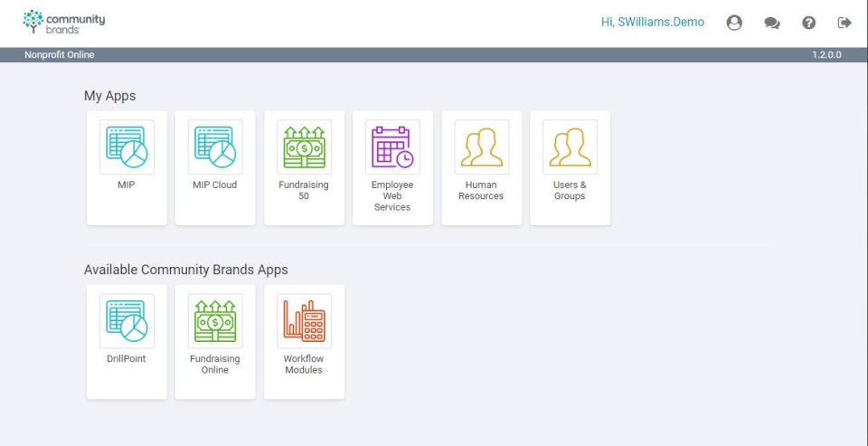Click the DrillPoint label
This screenshot has height=446, width=868.
127,359
